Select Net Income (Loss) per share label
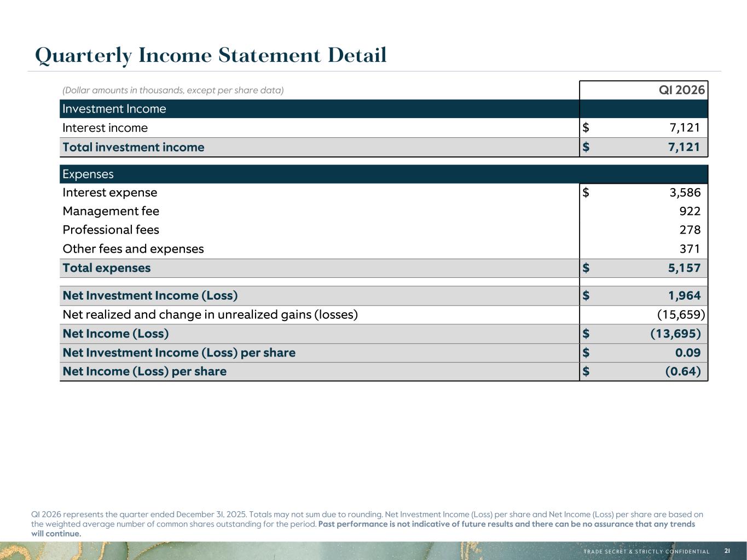Image resolution: width=747 pixels, height=560 pixels. pos(144,371)
